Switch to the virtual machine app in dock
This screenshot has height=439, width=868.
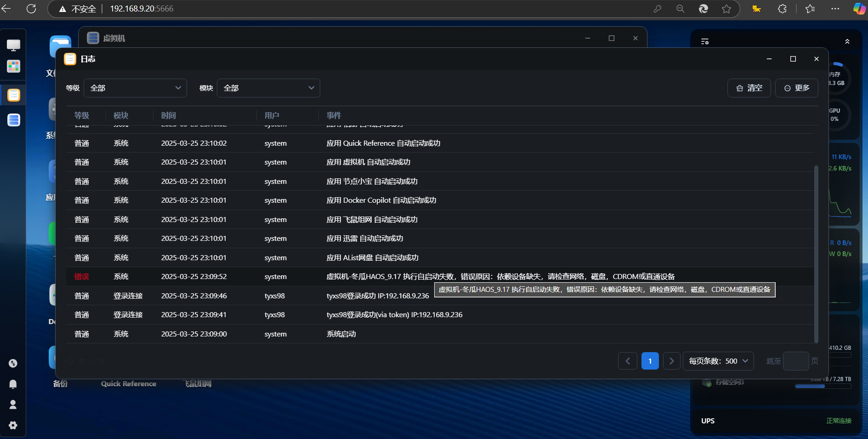click(x=14, y=120)
